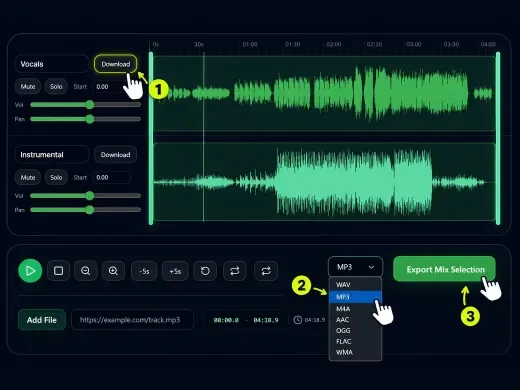Image resolution: width=520 pixels, height=390 pixels.
Task: Start playback with the green play button
Action: click(30, 271)
